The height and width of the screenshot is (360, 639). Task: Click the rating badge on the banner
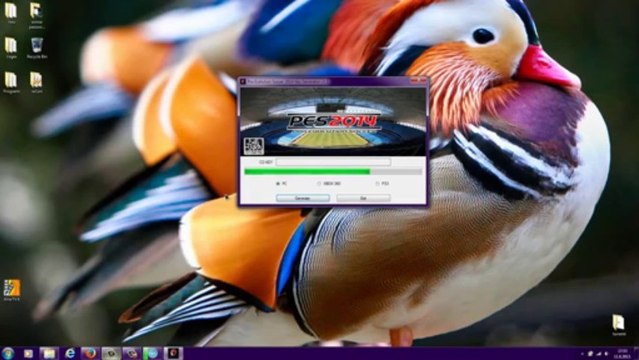[253, 146]
